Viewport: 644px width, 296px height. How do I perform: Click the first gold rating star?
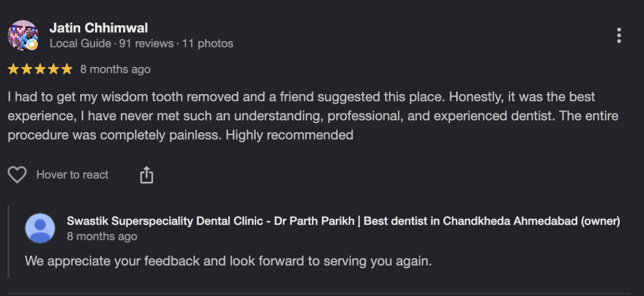(x=13, y=69)
